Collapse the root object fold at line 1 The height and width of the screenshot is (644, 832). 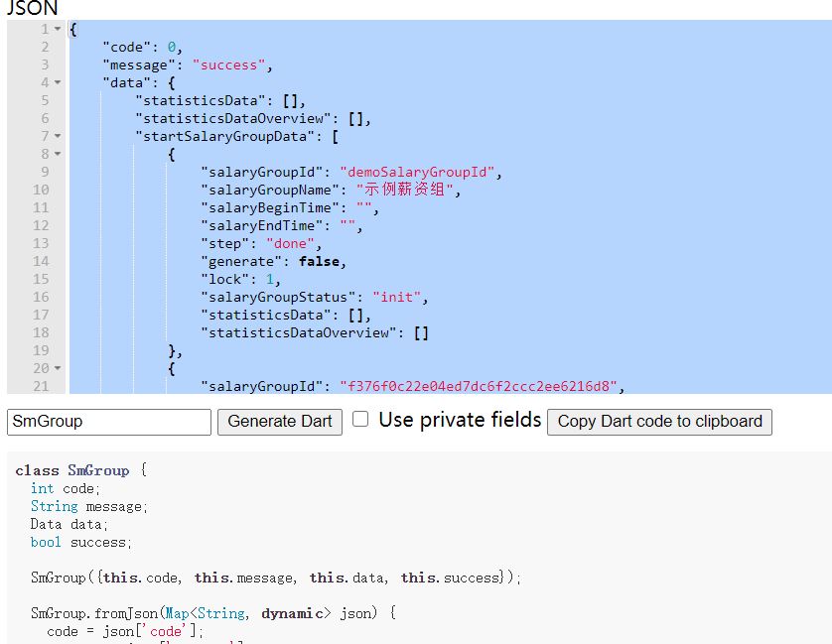58,29
